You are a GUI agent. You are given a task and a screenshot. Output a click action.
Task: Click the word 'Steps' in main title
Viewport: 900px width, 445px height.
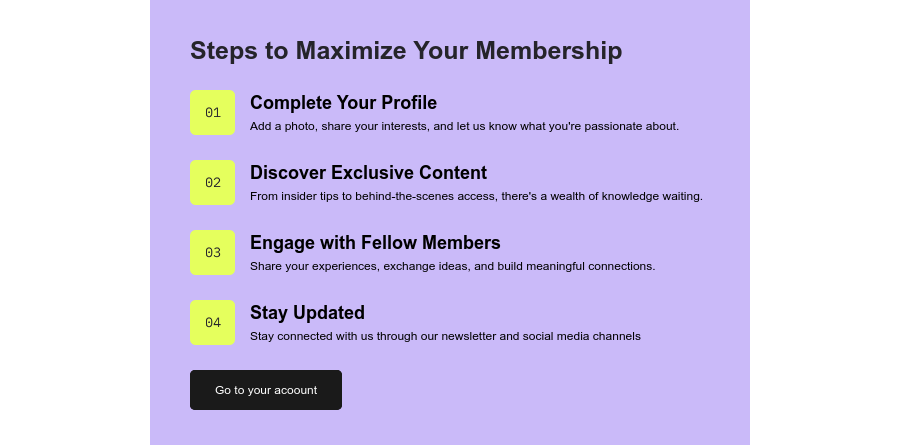(224, 51)
